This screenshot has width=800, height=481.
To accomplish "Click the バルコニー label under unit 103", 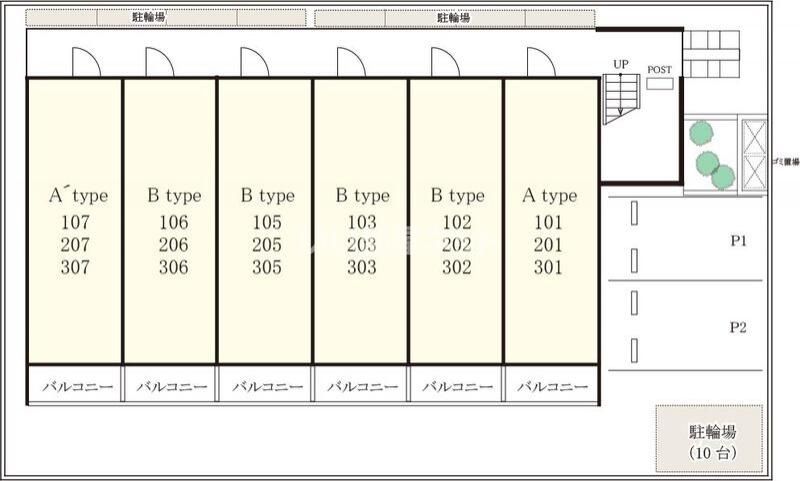I will coord(362,387).
